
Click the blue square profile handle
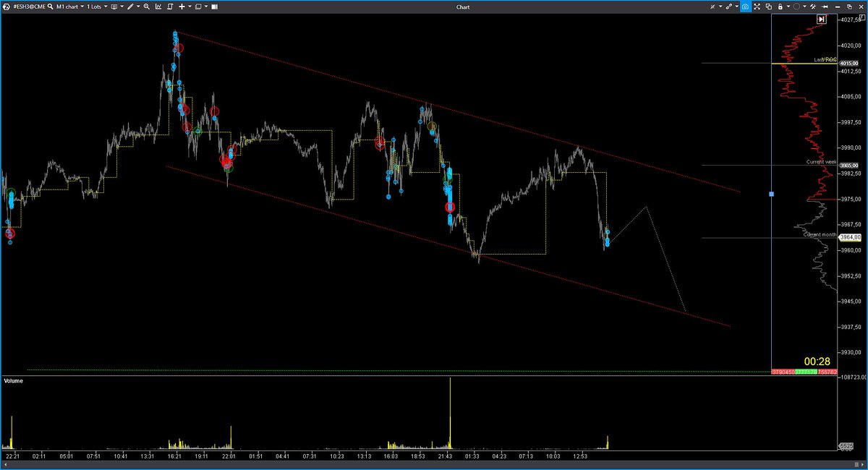(772, 195)
